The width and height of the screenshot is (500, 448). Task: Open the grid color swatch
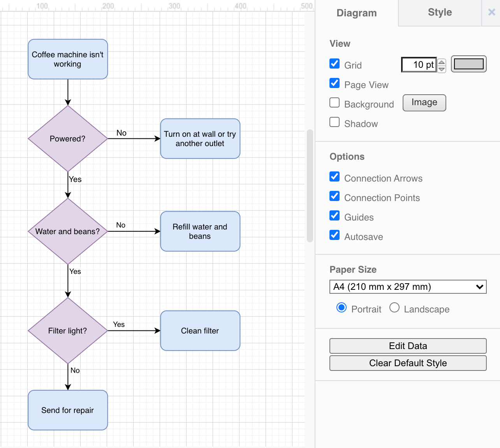(x=468, y=64)
